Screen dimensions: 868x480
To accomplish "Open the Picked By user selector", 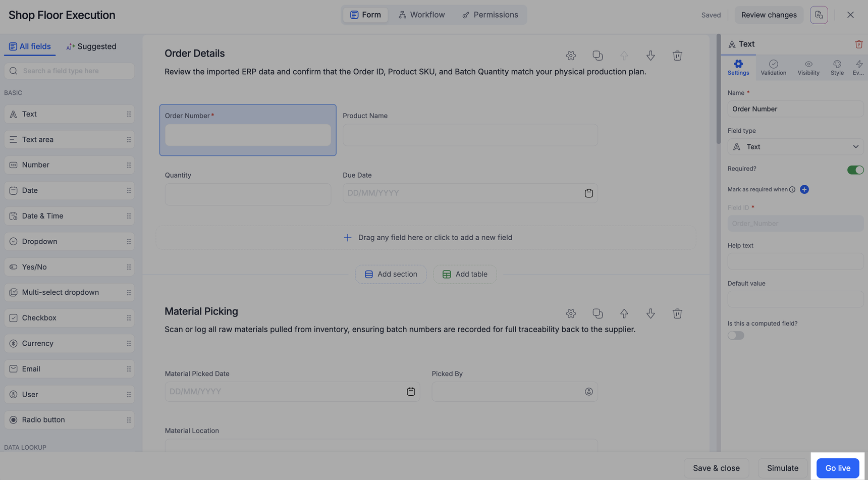I will (588, 392).
